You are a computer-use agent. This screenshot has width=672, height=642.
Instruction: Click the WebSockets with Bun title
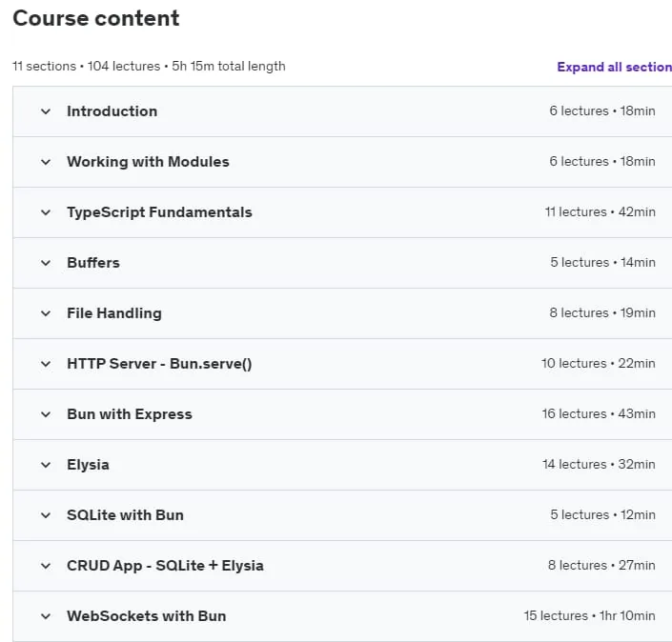click(147, 616)
